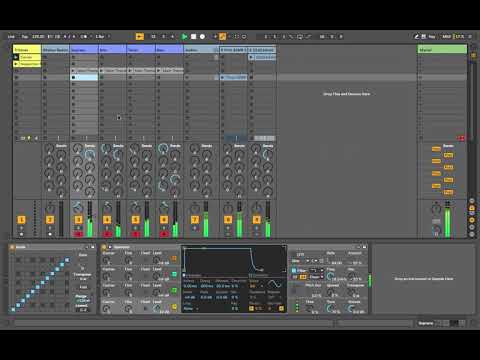The image size is (480, 360).
Task: Click the Operator envelope display
Action: (x=234, y=260)
